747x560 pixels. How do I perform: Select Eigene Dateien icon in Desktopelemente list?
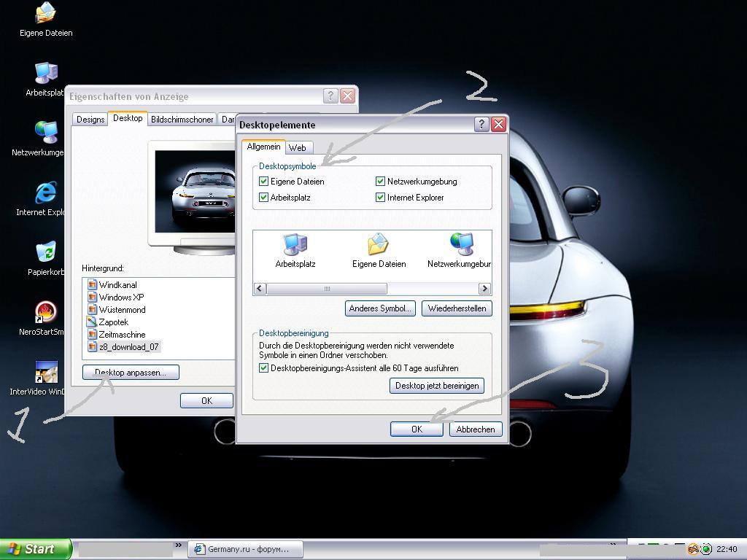coord(379,251)
